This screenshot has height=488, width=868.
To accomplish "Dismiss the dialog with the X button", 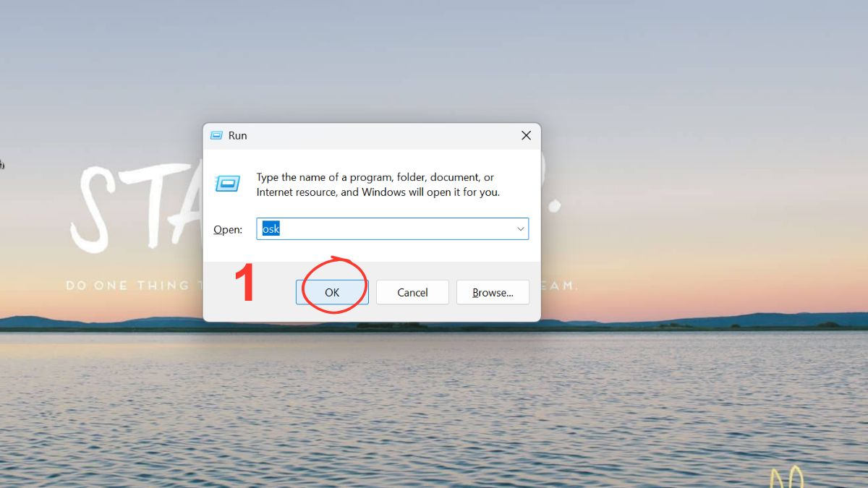I will click(526, 135).
